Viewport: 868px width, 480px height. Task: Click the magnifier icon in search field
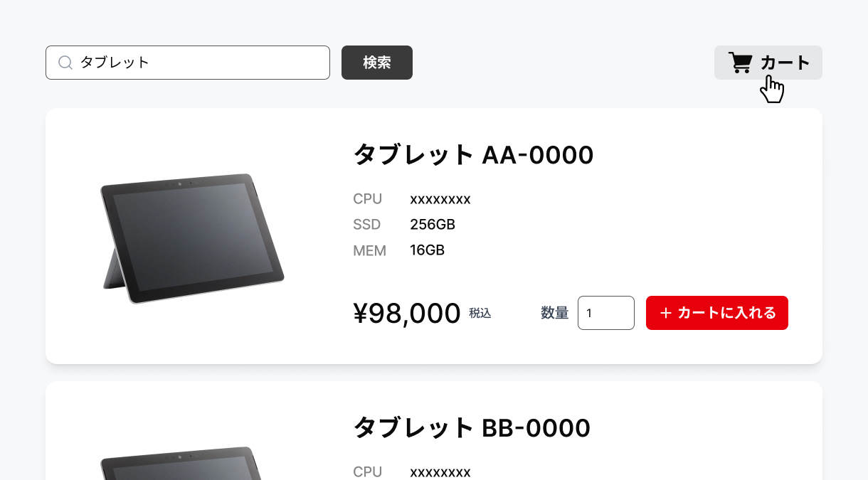coord(65,63)
